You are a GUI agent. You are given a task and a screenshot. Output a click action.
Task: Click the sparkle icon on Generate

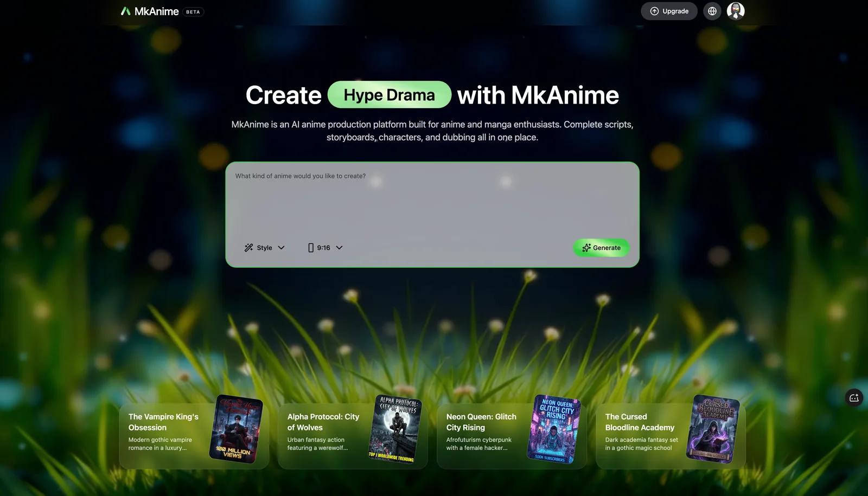coord(586,248)
